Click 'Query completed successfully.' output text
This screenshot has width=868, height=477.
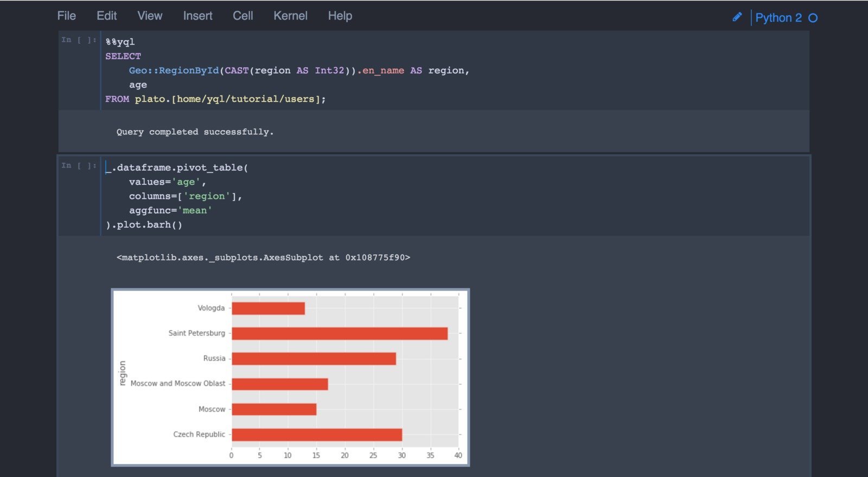(195, 132)
